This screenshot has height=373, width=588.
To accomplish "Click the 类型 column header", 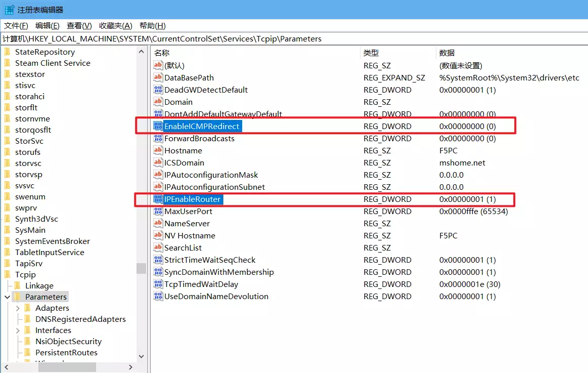I will [371, 53].
